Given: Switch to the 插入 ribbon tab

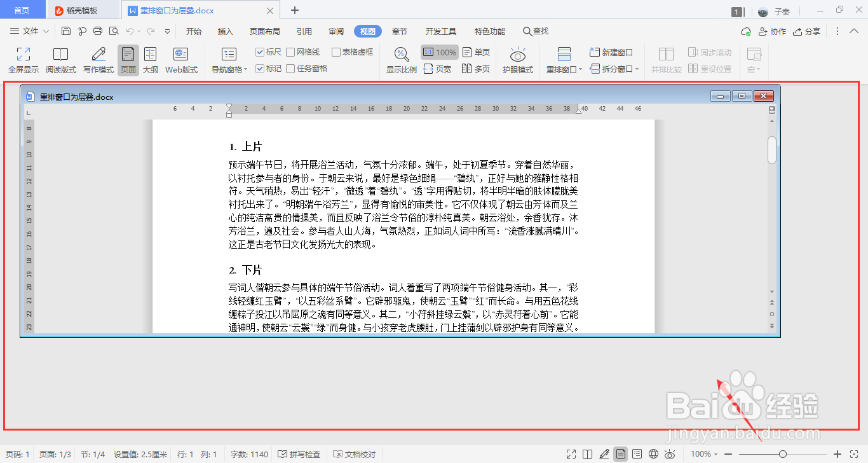Looking at the screenshot, I should point(225,31).
